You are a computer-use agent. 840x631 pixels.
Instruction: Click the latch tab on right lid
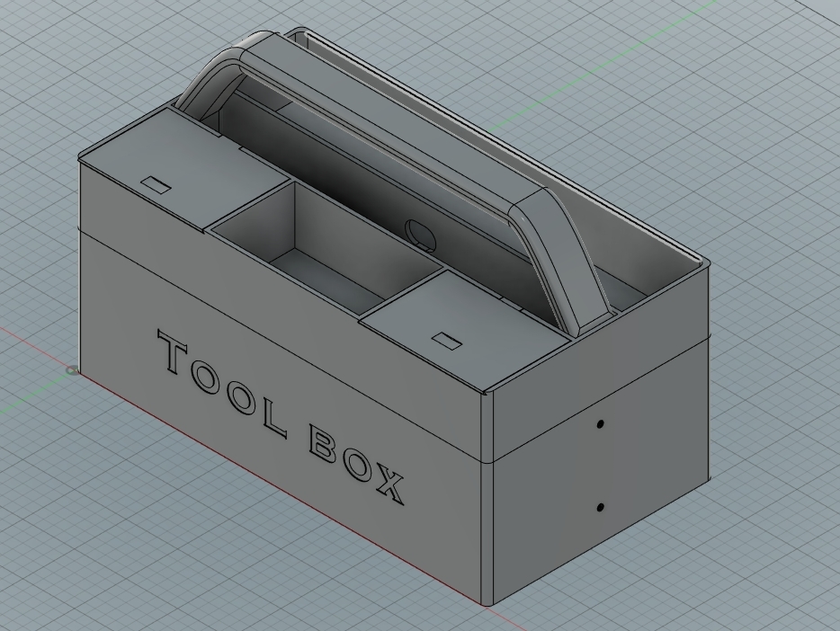tap(447, 340)
